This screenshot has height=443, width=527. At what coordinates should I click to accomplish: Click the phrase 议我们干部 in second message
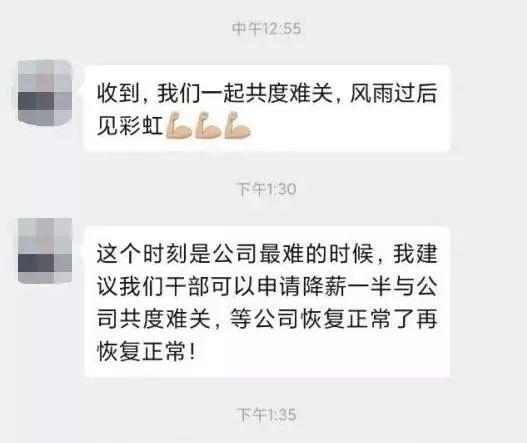153,287
